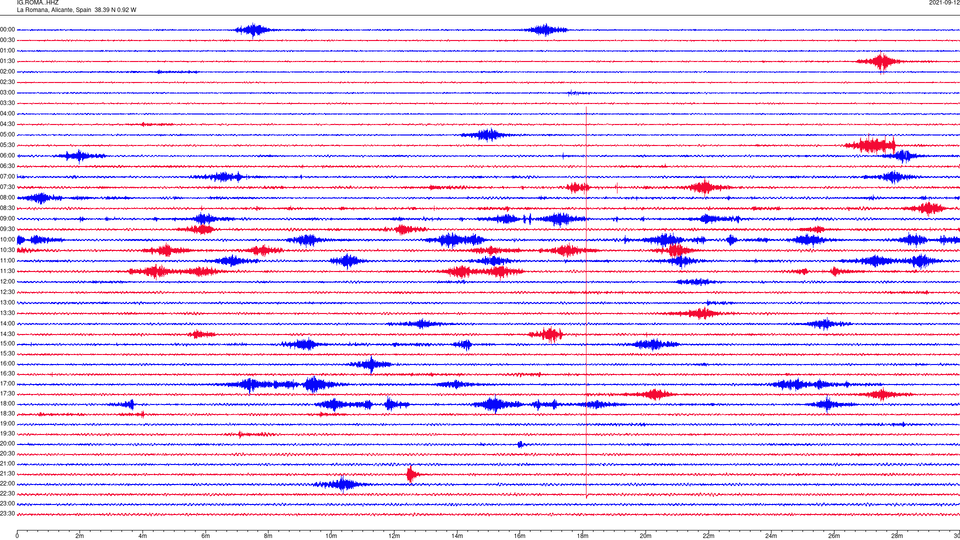Click the 07:30 trace time label
The image size is (960, 540).
coord(7,187)
